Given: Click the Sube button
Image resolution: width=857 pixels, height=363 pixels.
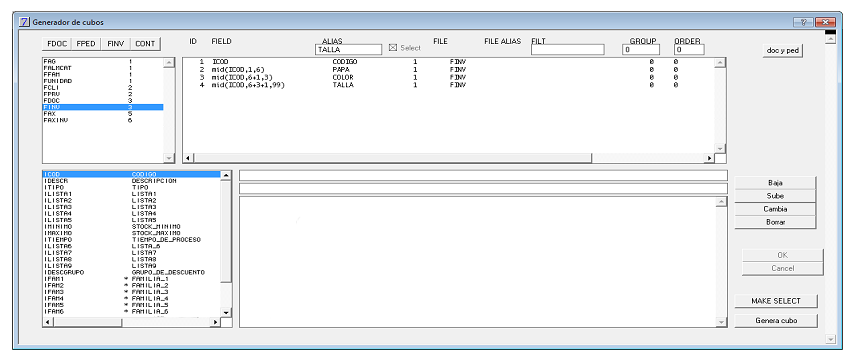Looking at the screenshot, I should point(775,196).
